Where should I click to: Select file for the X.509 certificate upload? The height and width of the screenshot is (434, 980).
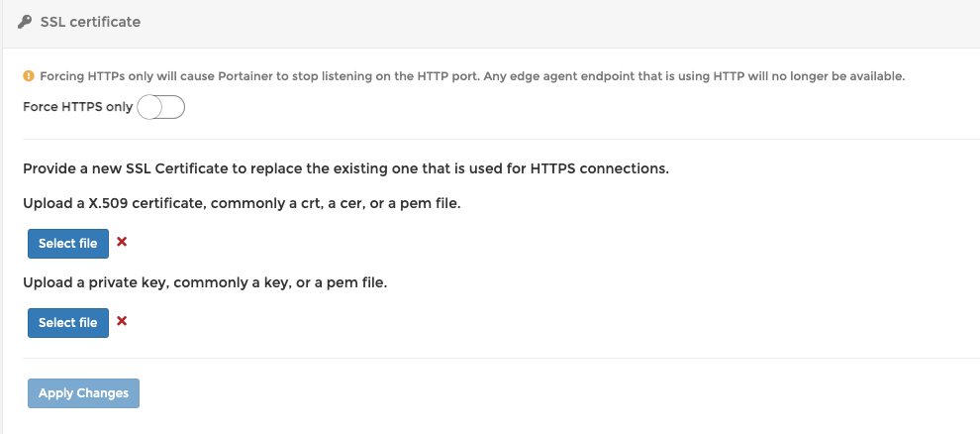coord(68,244)
